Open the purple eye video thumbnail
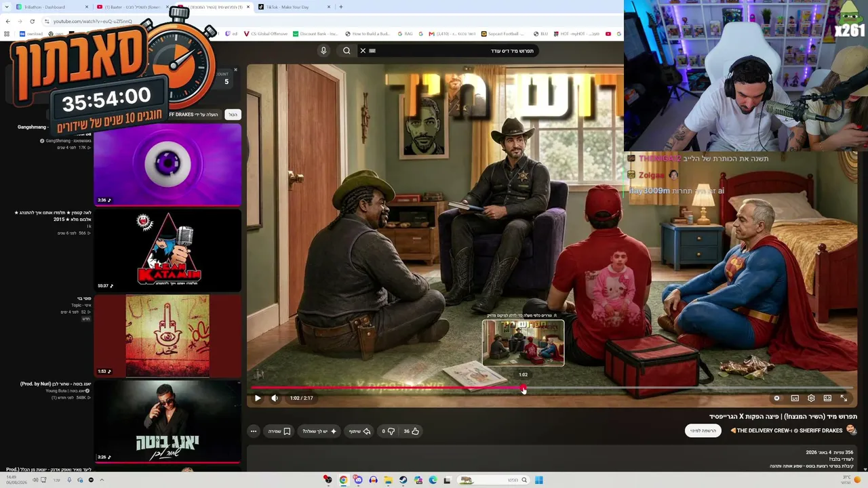This screenshot has height=488, width=868. point(167,165)
